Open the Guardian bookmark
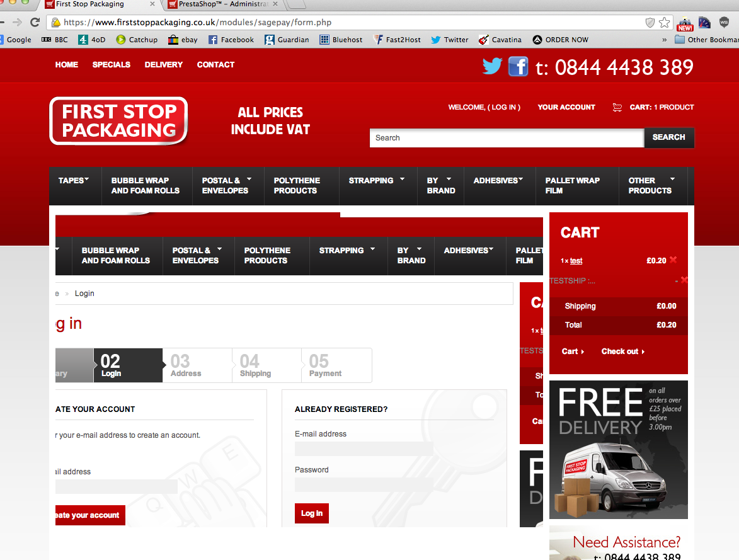The height and width of the screenshot is (560, 739). pos(287,40)
